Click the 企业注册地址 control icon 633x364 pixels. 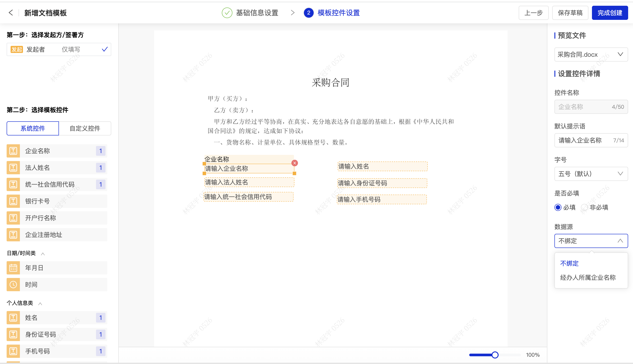pyautogui.click(x=13, y=235)
